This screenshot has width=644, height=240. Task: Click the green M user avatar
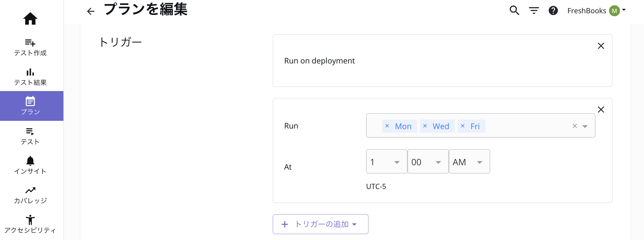[x=614, y=11]
